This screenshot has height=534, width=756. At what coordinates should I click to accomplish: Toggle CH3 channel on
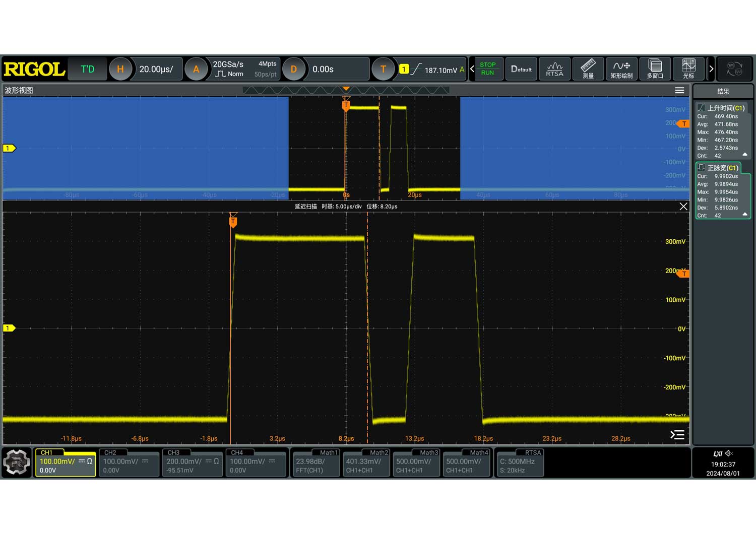(x=192, y=462)
